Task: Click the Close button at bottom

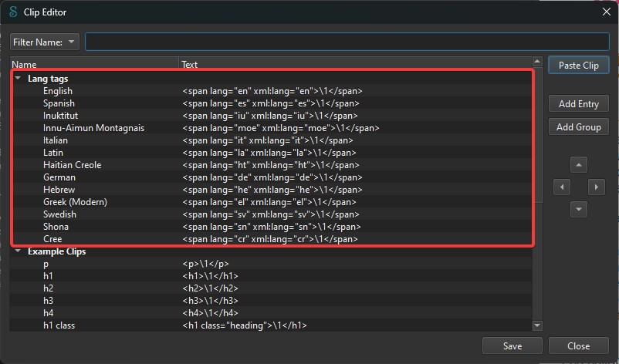Action: coord(578,345)
